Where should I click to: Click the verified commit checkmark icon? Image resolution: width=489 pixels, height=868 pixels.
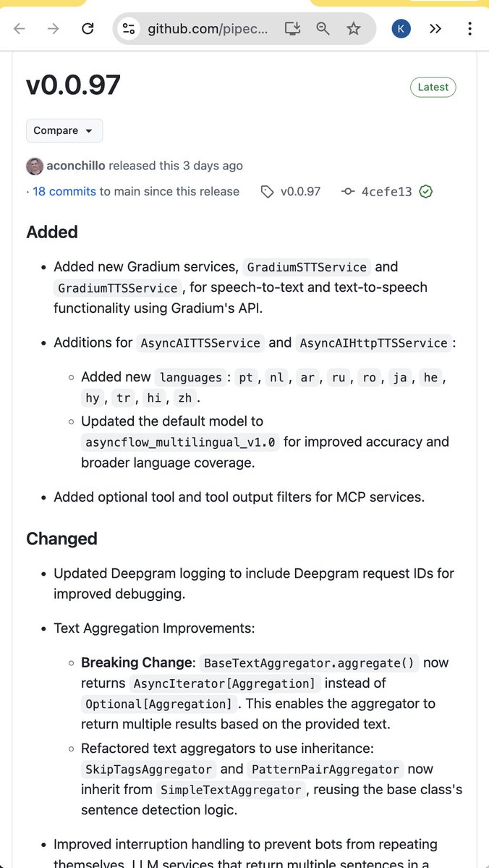[426, 192]
